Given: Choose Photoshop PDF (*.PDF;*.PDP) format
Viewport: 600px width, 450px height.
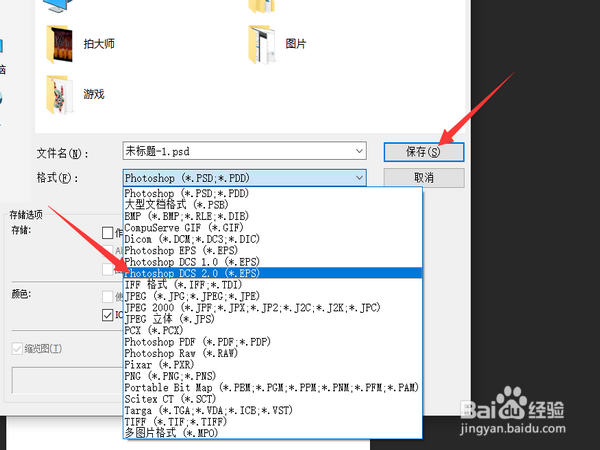Looking at the screenshot, I should [273, 342].
